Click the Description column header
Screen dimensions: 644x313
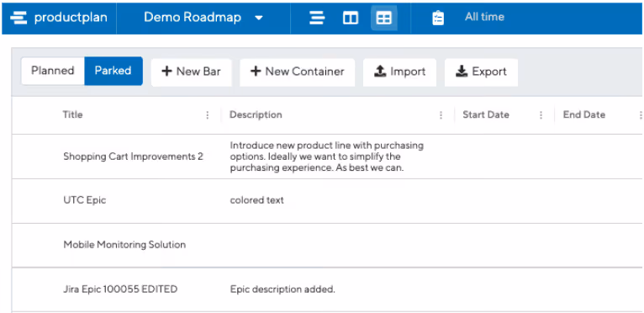pyautogui.click(x=256, y=114)
